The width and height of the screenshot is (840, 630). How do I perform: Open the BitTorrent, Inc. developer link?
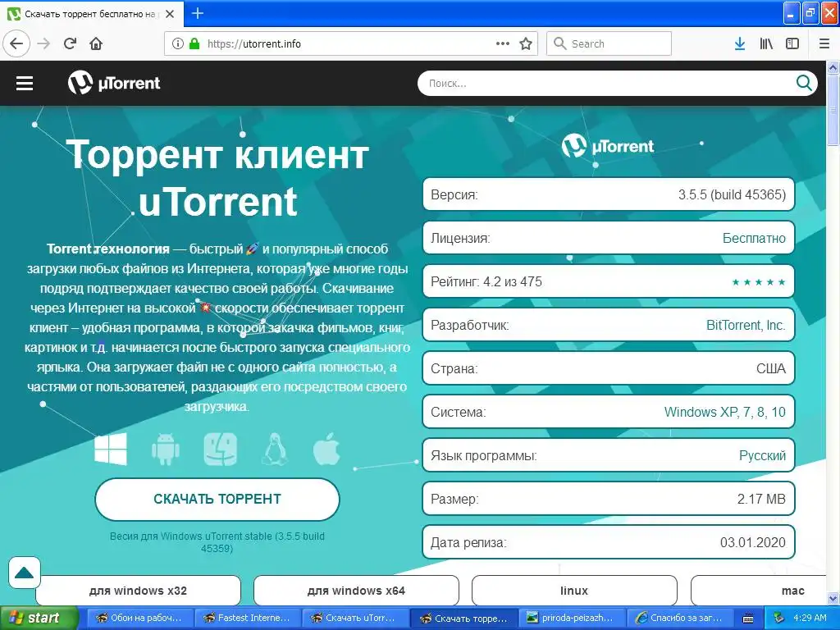746,325
